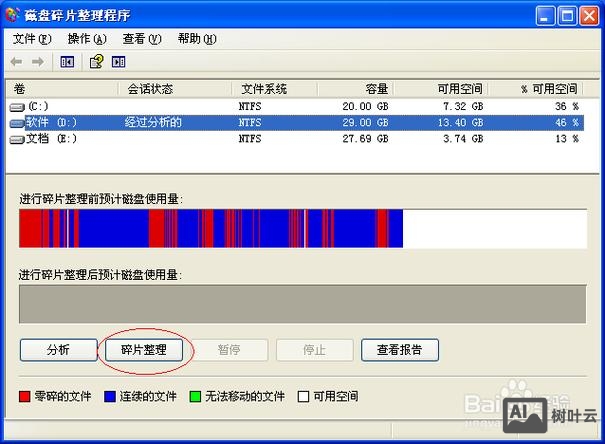Image resolution: width=605 pixels, height=444 pixels.
Task: Click the 暂停 button
Action: (229, 350)
